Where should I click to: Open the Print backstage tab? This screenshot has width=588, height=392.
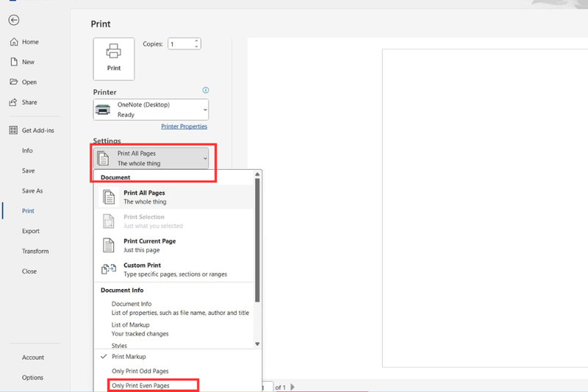pos(28,211)
